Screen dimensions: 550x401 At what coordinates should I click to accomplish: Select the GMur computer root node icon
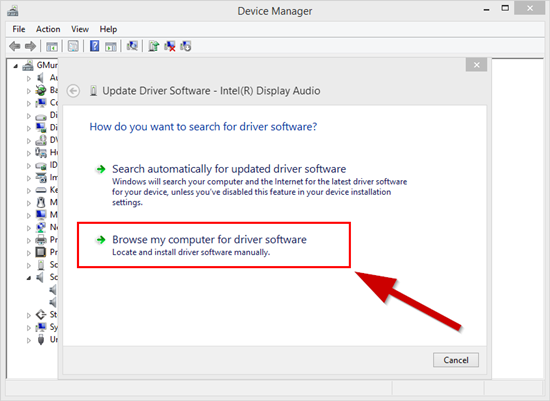coord(28,65)
